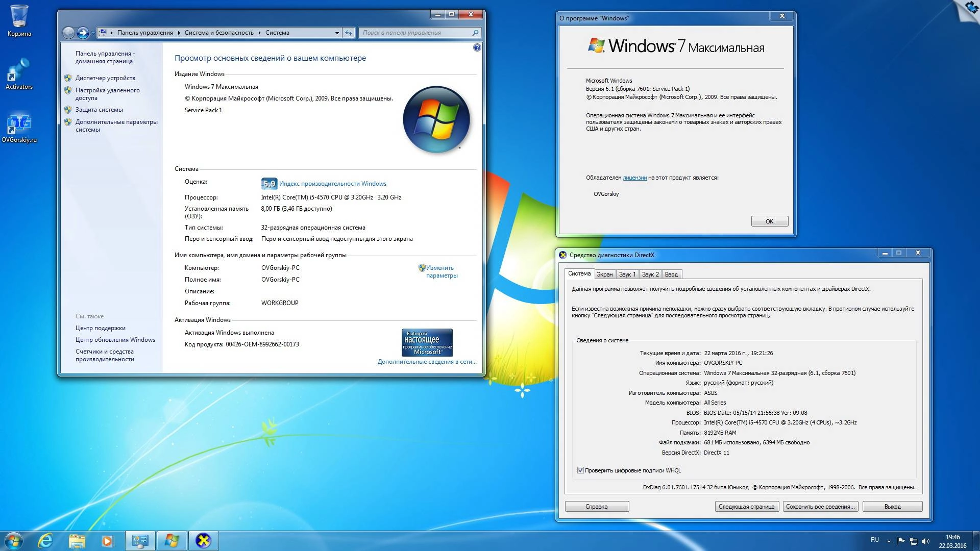The height and width of the screenshot is (551, 980).
Task: Open the "Ввод" tab in DxDiag
Action: (x=672, y=274)
